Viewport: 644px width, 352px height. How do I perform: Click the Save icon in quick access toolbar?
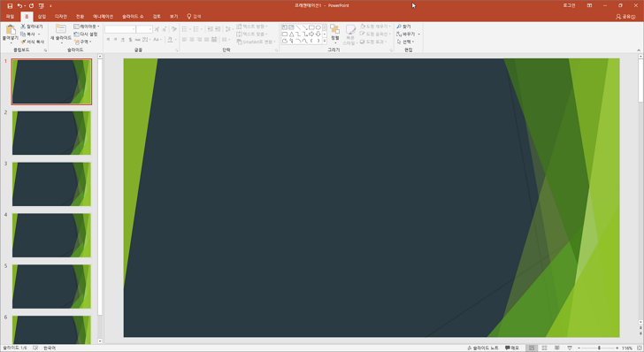pos(10,6)
